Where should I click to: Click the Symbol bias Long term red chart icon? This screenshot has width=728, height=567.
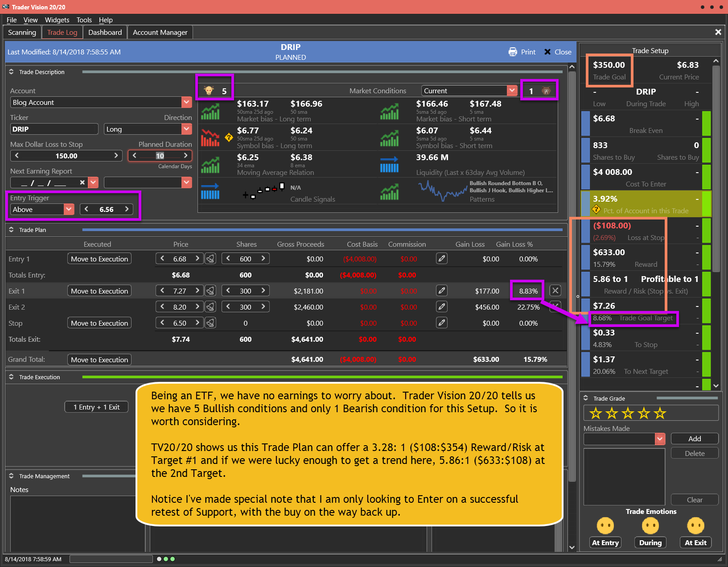[x=210, y=138]
